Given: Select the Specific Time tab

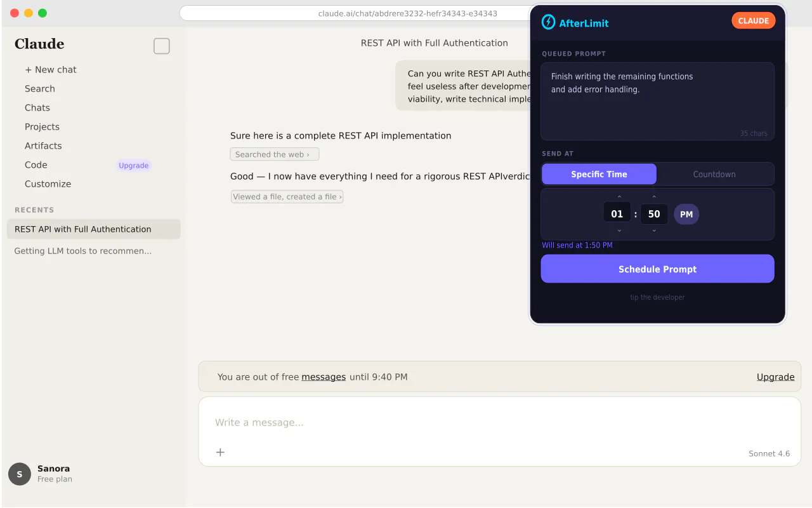Looking at the screenshot, I should point(599,174).
